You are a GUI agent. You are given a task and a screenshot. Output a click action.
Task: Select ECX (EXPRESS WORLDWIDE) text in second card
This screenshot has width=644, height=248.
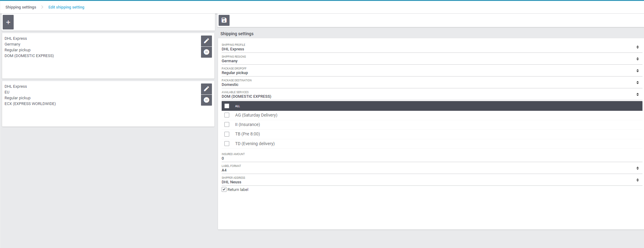coord(30,104)
